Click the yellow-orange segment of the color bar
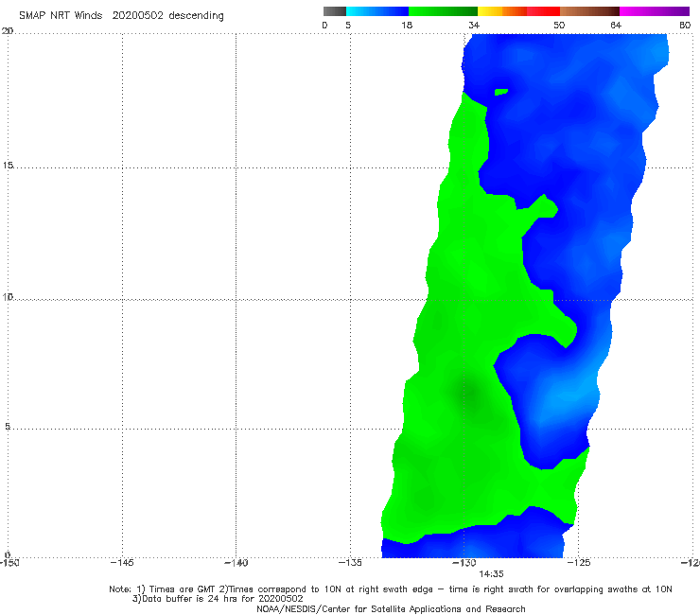700x615 pixels. [502, 11]
